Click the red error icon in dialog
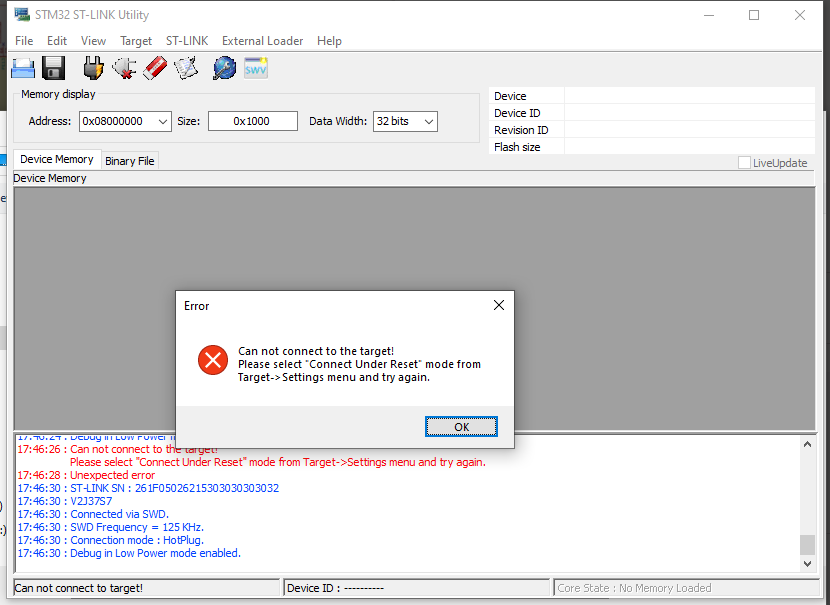 coord(213,360)
